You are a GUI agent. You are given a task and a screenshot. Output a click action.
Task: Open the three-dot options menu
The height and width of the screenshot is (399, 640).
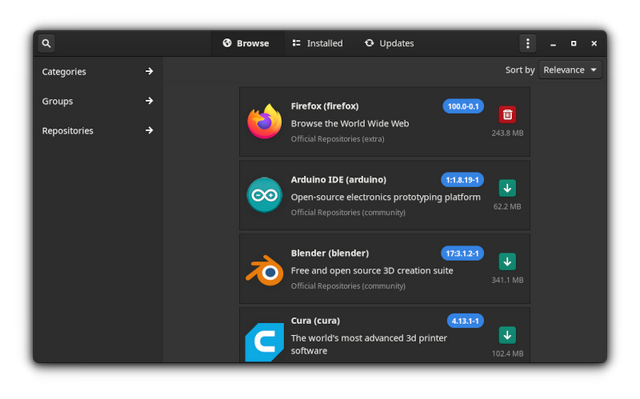pyautogui.click(x=527, y=43)
